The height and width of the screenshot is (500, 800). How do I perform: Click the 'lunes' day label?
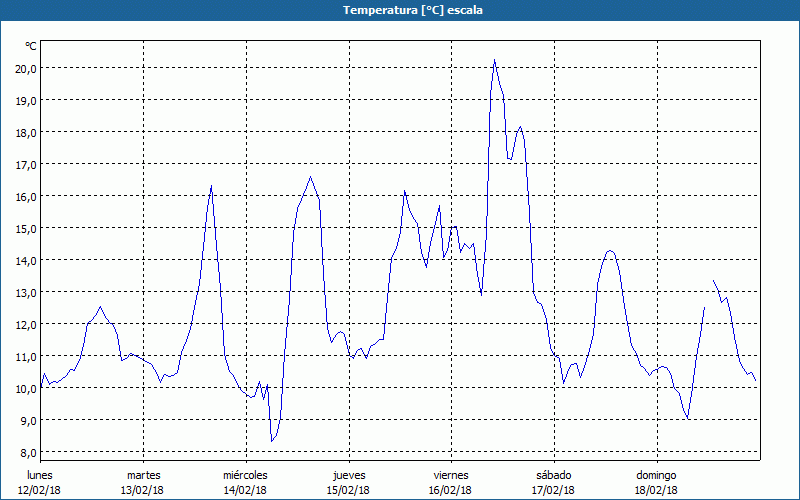[40, 474]
